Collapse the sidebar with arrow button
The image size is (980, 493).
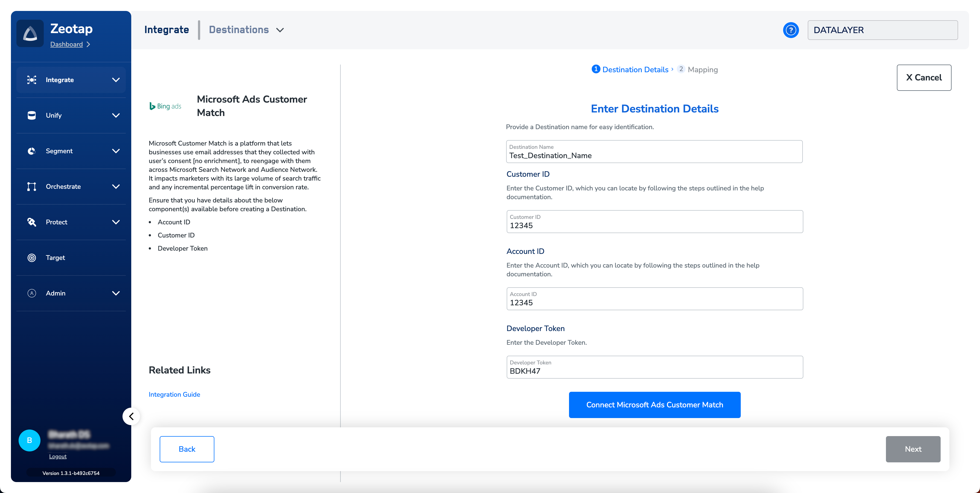pyautogui.click(x=131, y=416)
